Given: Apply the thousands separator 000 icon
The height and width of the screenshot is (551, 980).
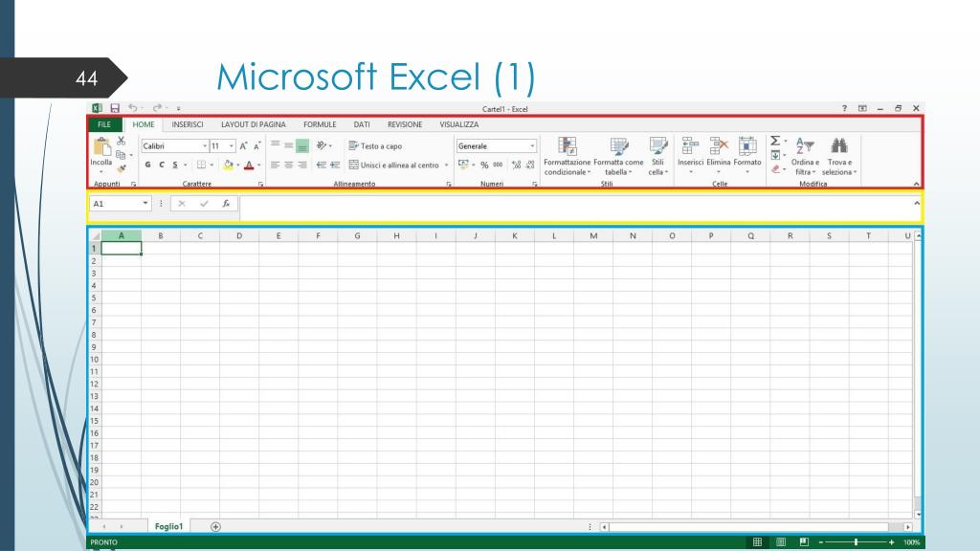Looking at the screenshot, I should (x=498, y=165).
